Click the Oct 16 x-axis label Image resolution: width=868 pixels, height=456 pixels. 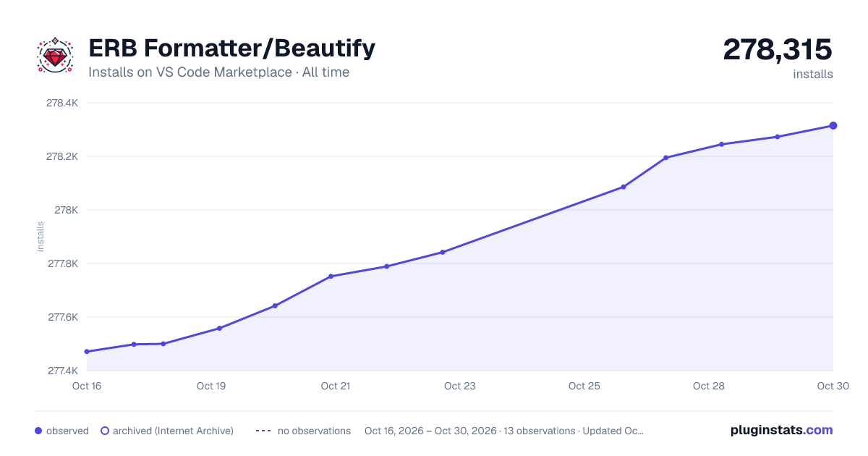click(87, 386)
